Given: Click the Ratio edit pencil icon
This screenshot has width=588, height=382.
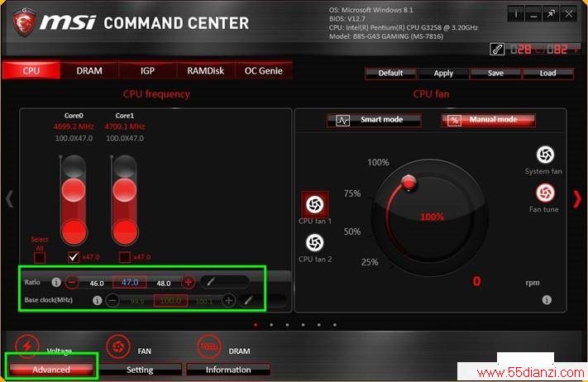Looking at the screenshot, I should click(x=211, y=281).
